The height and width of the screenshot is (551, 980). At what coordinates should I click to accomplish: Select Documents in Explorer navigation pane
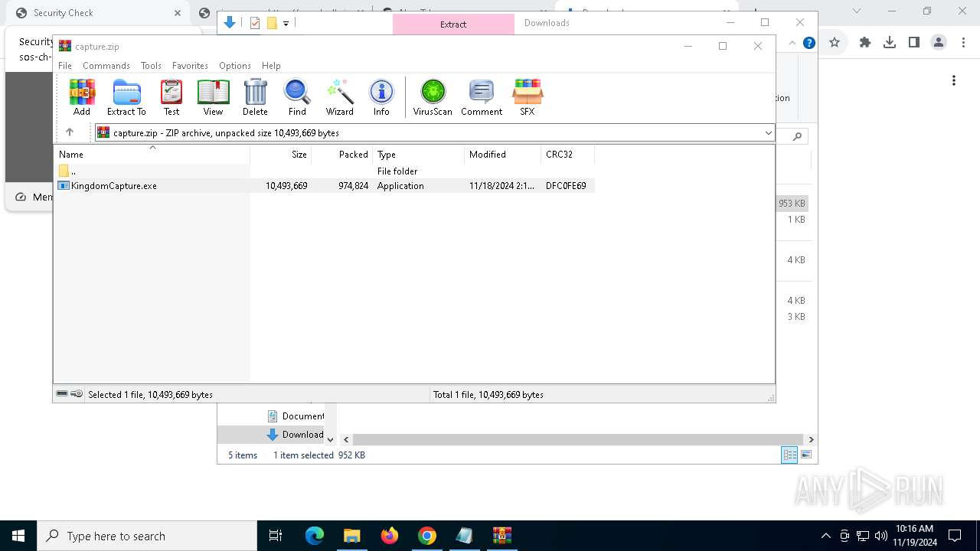click(x=296, y=416)
